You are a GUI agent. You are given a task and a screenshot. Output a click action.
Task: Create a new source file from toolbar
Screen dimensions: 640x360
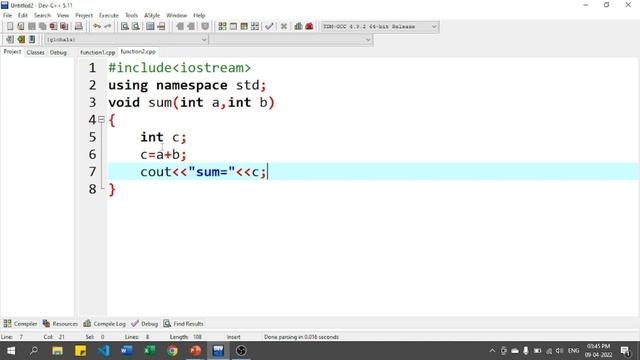[x=10, y=27]
